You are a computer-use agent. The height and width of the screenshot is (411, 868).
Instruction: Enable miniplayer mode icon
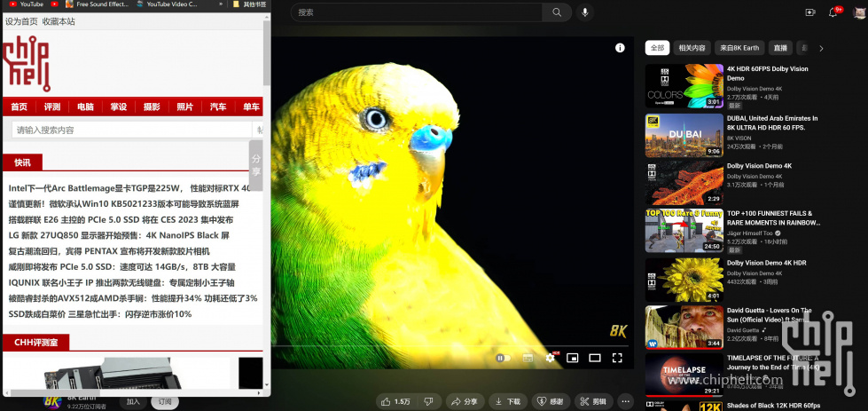point(573,358)
